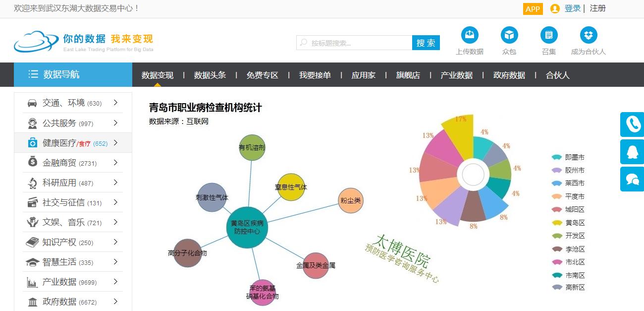Click the 上传数据 upload data icon
The image size is (644, 311).
pos(470,35)
